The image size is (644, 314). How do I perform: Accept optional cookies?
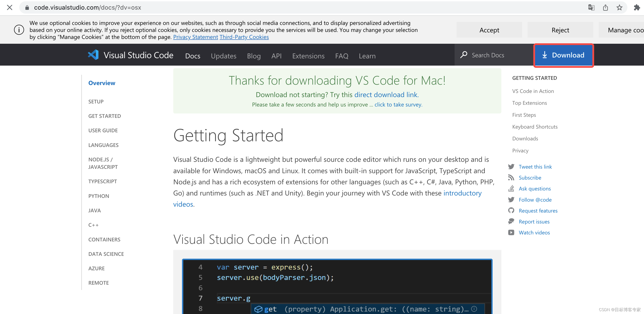tap(489, 30)
